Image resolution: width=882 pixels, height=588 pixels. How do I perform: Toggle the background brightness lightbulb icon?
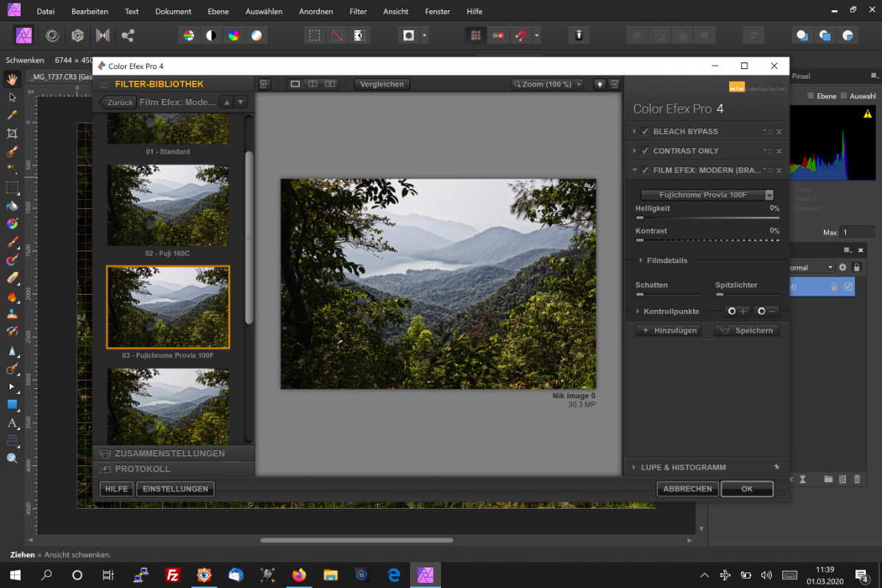600,85
